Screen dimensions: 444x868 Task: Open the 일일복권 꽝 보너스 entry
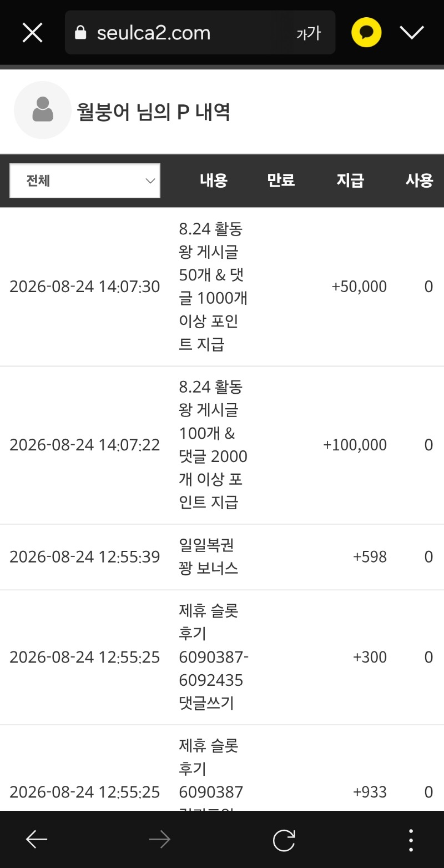(222, 557)
